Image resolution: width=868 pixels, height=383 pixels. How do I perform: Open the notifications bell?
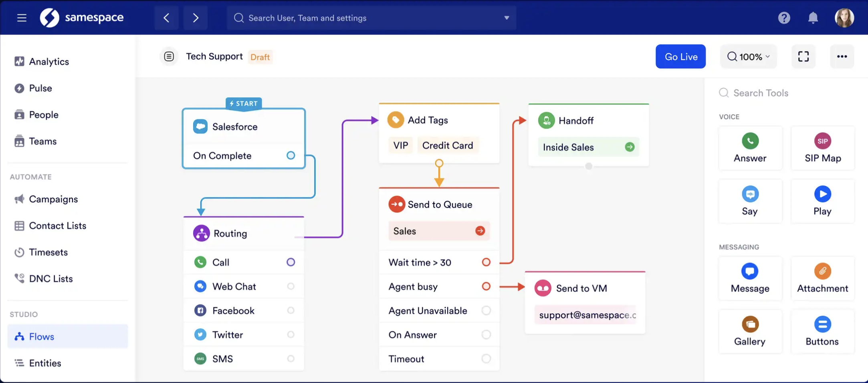point(813,18)
